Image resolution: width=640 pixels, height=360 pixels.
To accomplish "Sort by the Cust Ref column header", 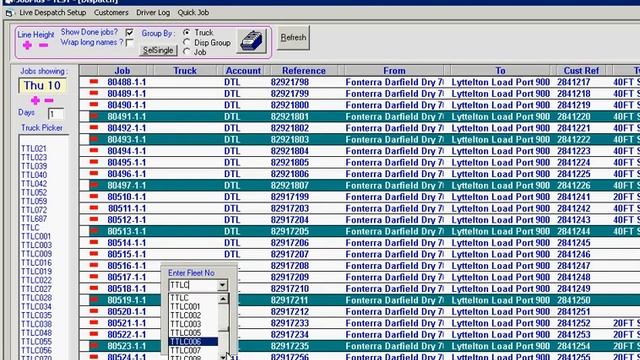I will point(581,71).
